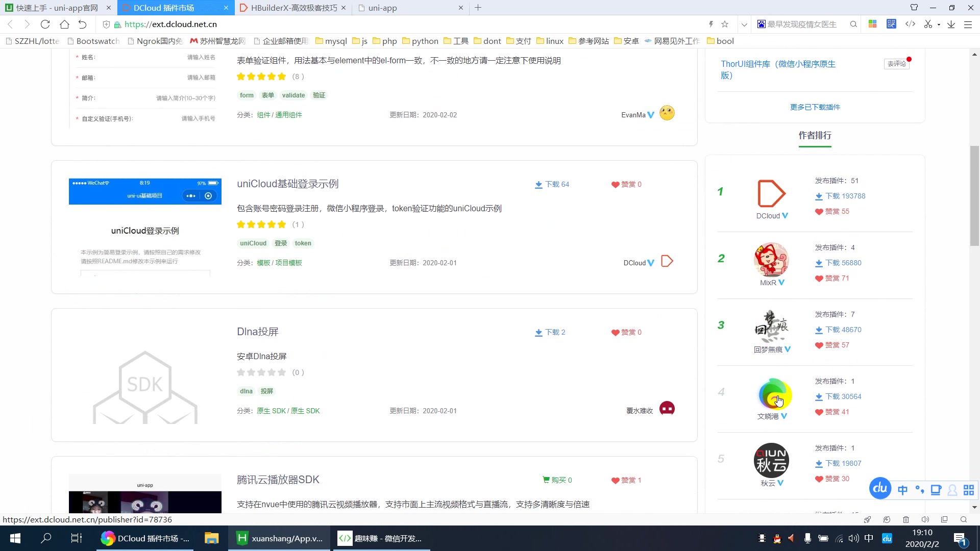Viewport: 980px width, 551px height.
Task: Toggle Baidu IME Chinese mode button
Action: (902, 490)
